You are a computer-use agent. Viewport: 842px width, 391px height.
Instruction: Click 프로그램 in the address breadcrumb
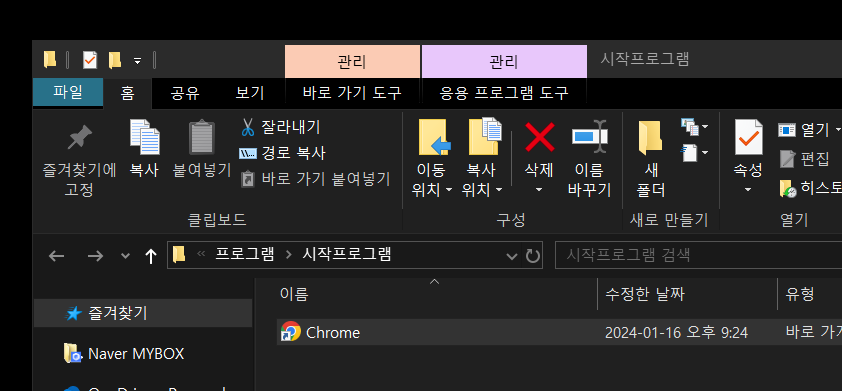click(x=245, y=254)
